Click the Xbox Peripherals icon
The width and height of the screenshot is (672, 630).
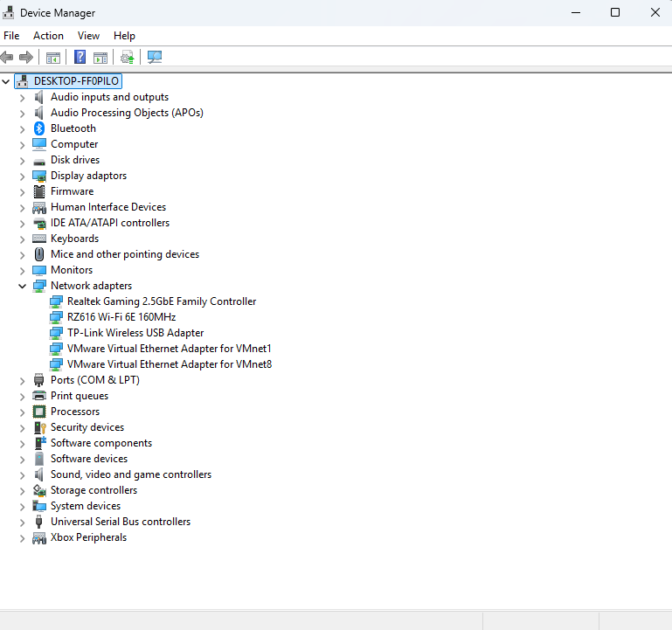39,538
